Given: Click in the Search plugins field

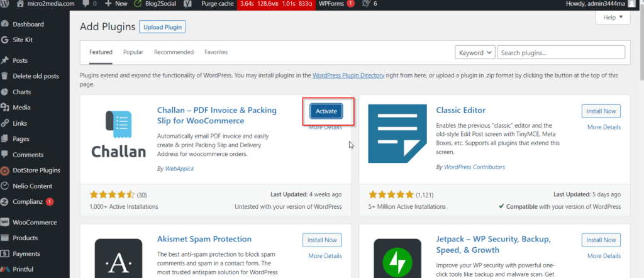Looking at the screenshot, I should 561,53.
